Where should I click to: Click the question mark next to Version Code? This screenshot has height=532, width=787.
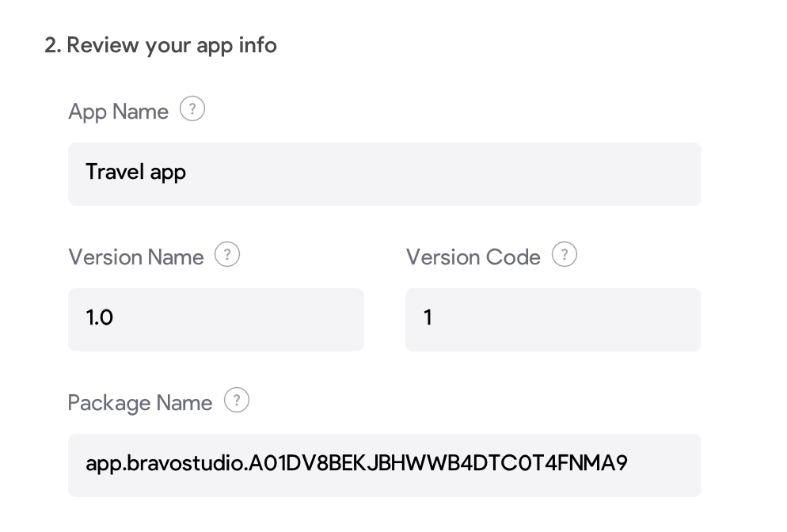pyautogui.click(x=565, y=255)
